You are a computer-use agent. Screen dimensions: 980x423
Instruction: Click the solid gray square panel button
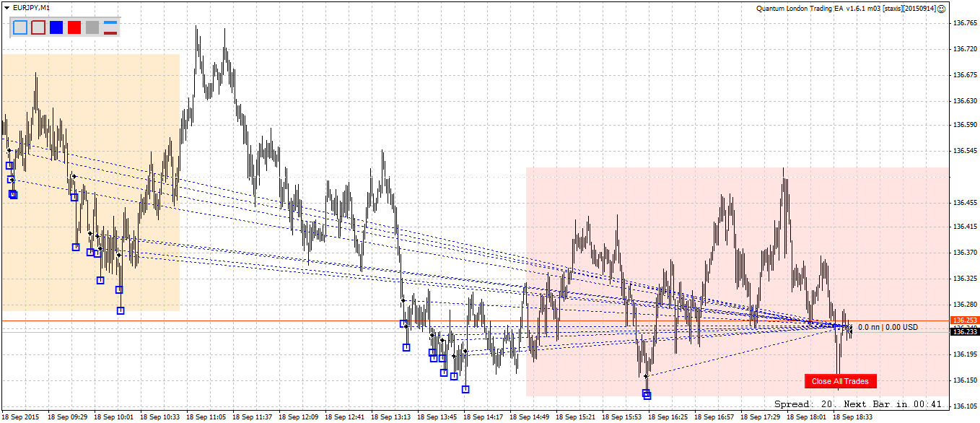point(92,27)
